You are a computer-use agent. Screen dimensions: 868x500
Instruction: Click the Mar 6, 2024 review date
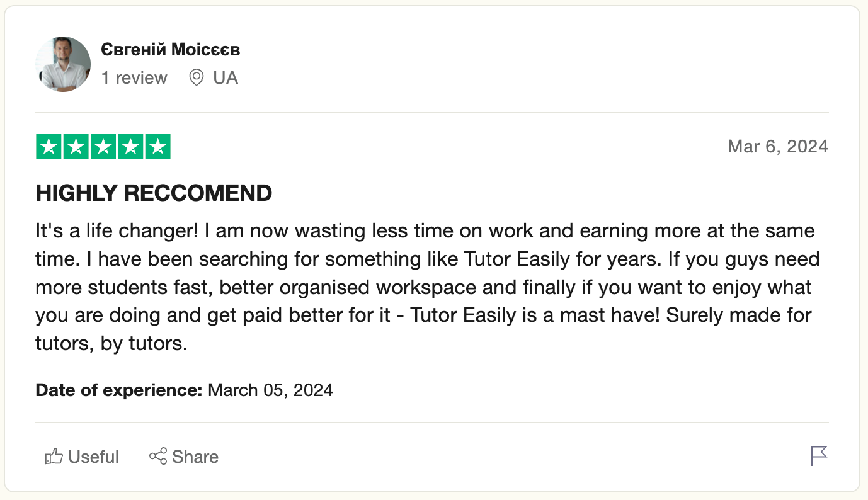click(777, 147)
